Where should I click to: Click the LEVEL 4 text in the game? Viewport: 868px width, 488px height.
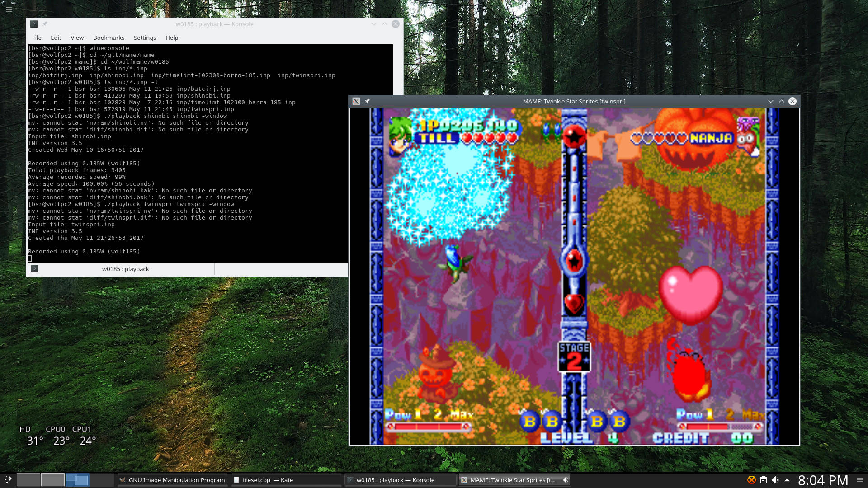point(579,438)
